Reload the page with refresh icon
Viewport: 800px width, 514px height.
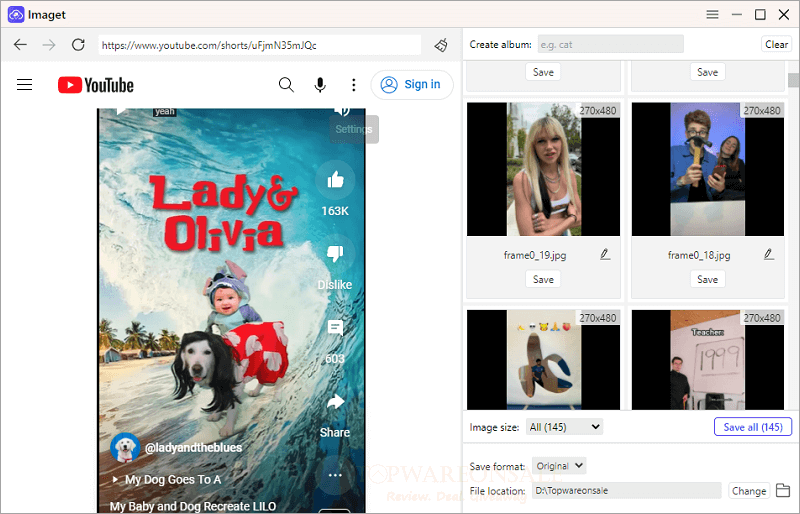coord(78,45)
